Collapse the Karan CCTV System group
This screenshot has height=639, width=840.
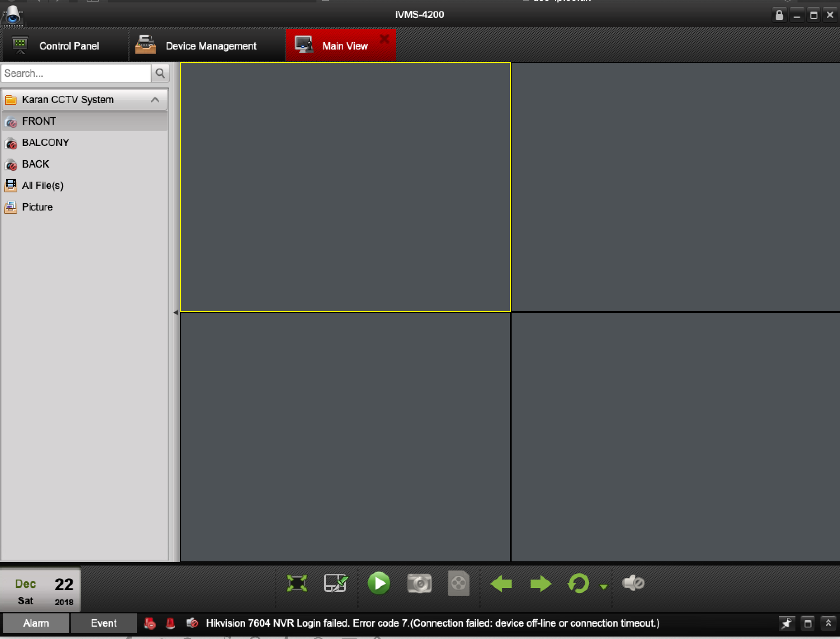tap(155, 100)
